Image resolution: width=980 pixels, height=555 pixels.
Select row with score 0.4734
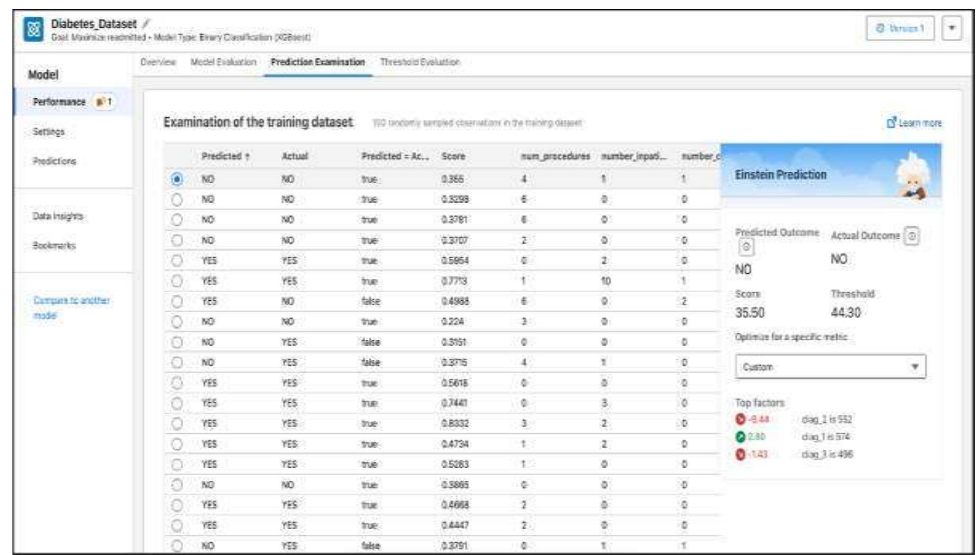coord(177,444)
